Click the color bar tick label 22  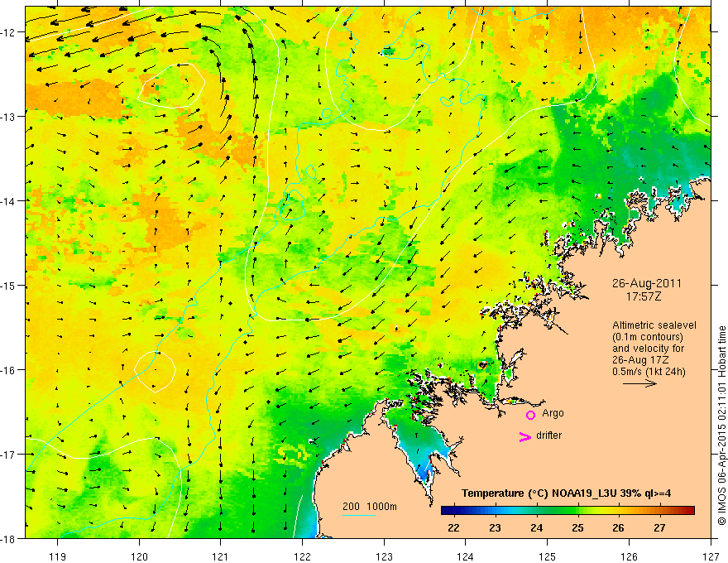coord(453,527)
